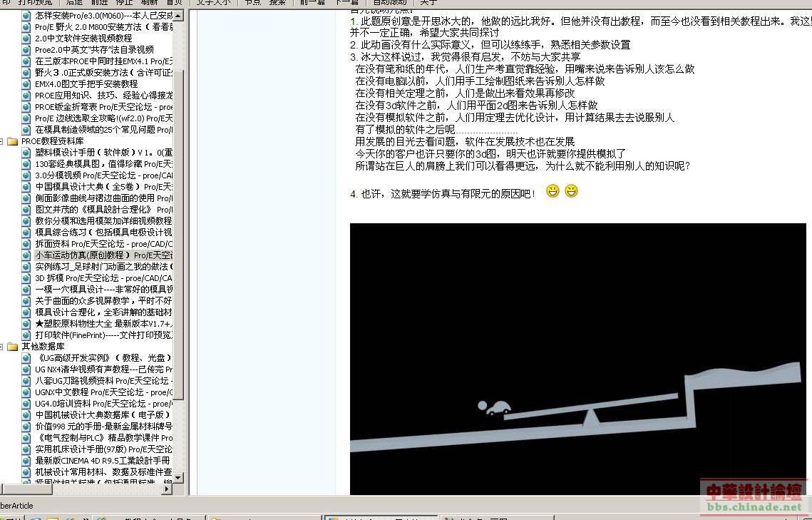
Task: Open Pro/E 边线选取全攻略 article
Action: tap(103, 118)
